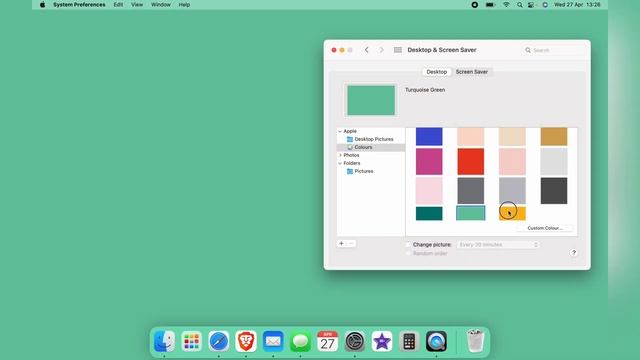Choose the blue colour swatch
The width and height of the screenshot is (640, 360).
[429, 136]
